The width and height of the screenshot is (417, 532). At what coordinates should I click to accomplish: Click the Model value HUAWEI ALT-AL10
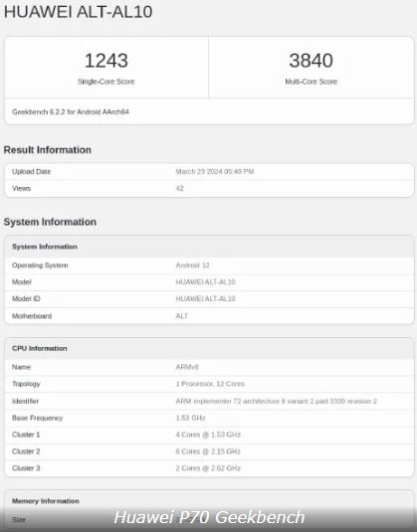205,282
